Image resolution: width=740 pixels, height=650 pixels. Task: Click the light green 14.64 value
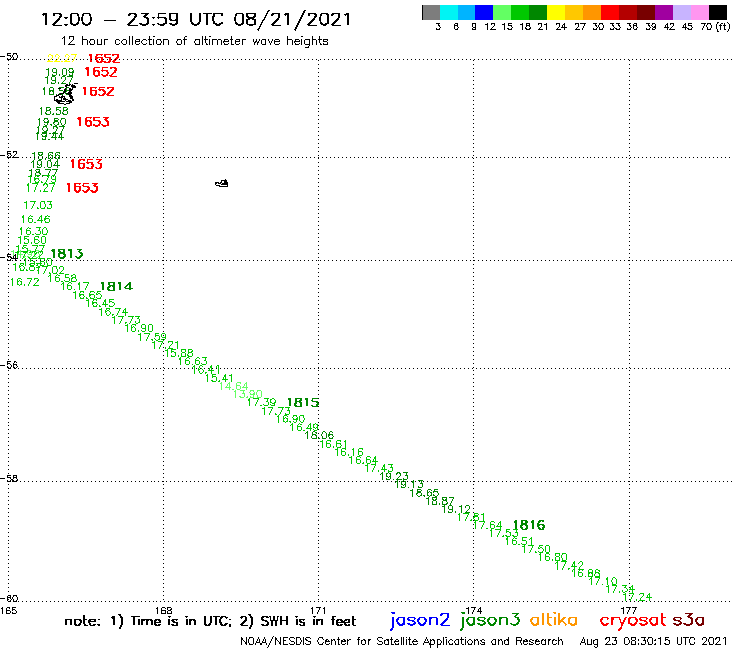234,386
